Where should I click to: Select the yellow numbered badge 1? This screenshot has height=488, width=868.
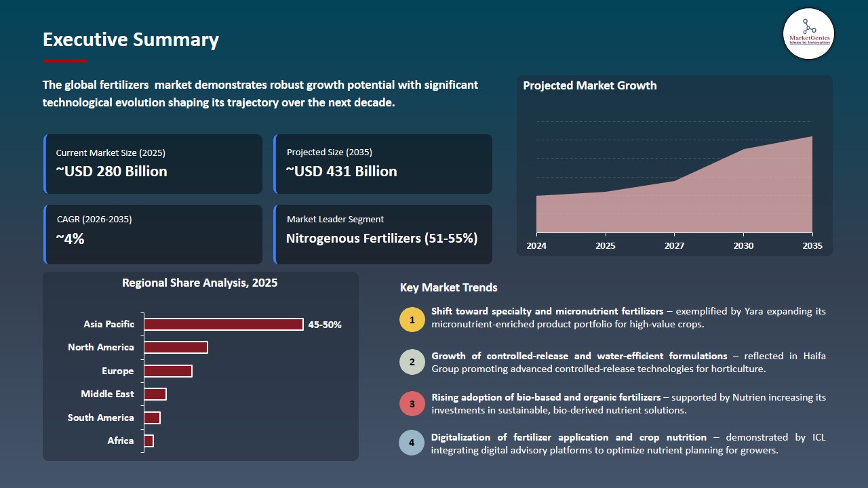coord(412,319)
